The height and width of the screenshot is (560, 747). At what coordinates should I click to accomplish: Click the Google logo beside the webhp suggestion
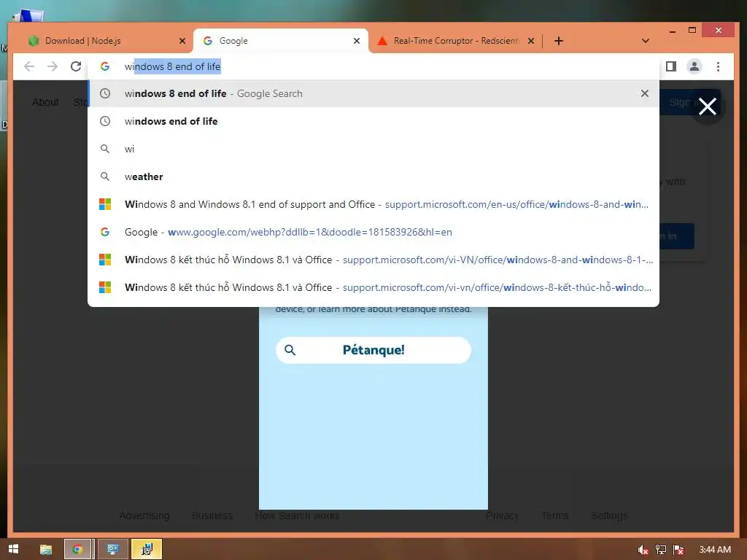click(x=105, y=232)
